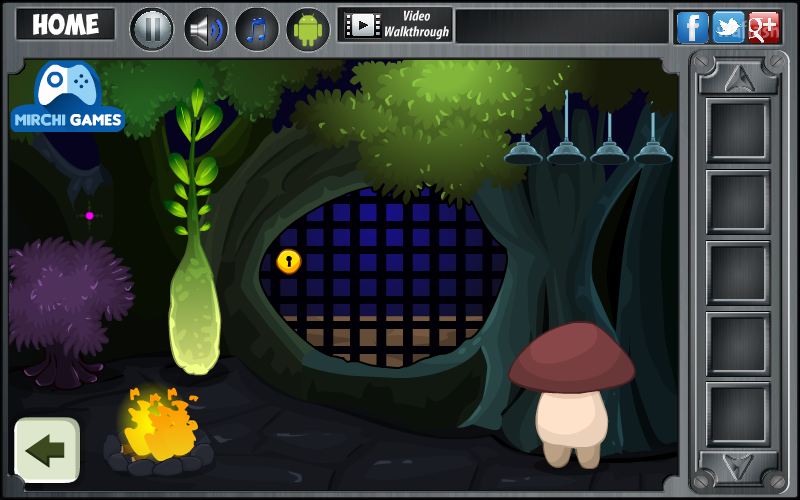
Task: Select the fourth inventory slot
Action: [x=738, y=343]
